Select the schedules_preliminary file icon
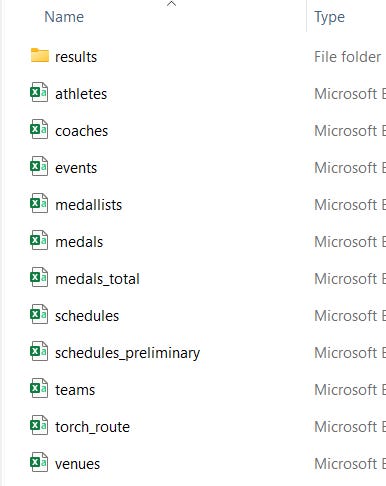386x486 pixels. coord(39,351)
